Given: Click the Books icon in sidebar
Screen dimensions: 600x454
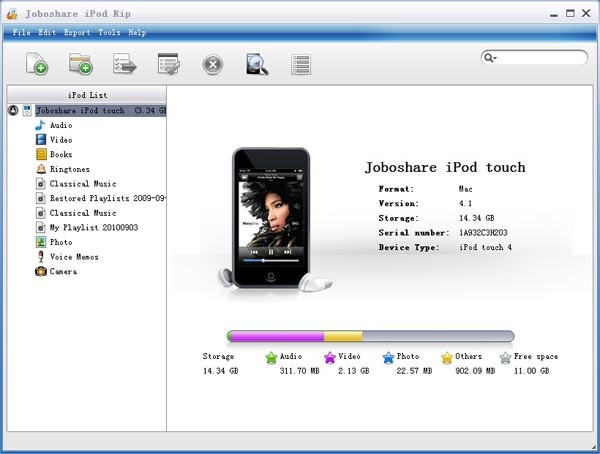Looking at the screenshot, I should (41, 154).
